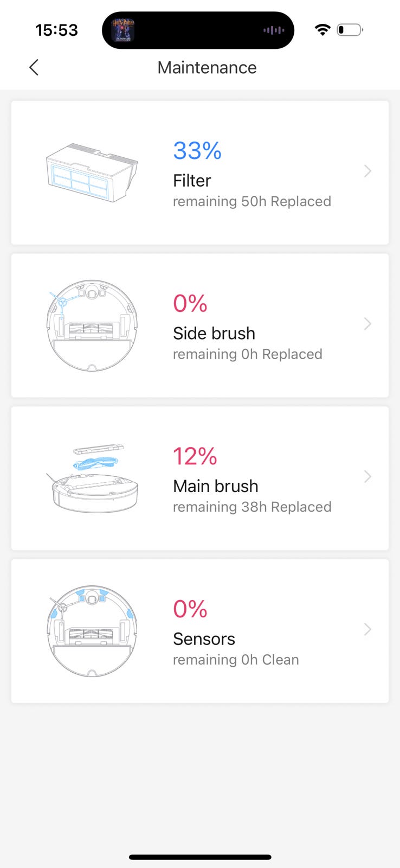Tap the battery status icon
This screenshot has width=400, height=868.
pos(350,30)
